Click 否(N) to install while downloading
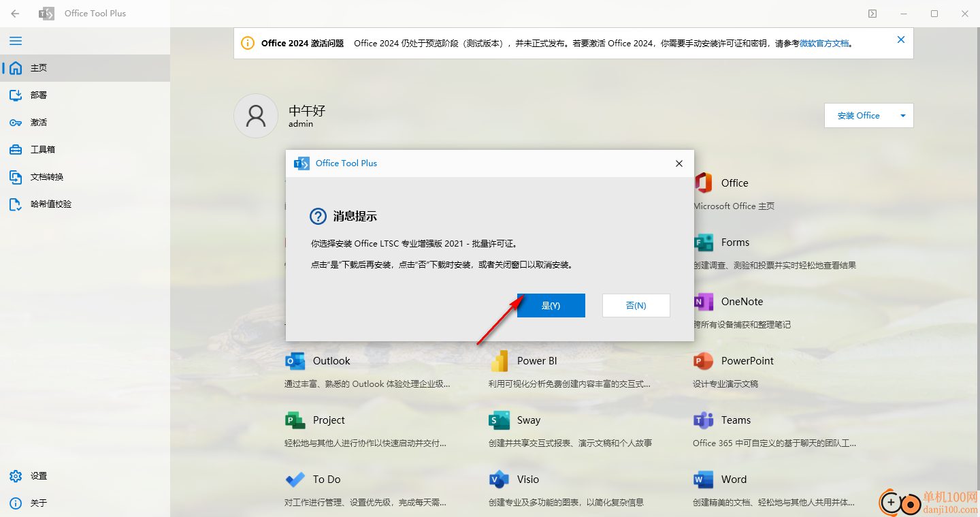 coord(636,306)
